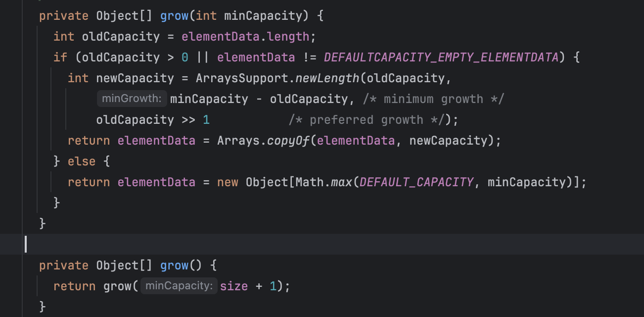Click newCapacity argument inside copyOf call
Viewport: 644px width, 317px height.
click(448, 141)
